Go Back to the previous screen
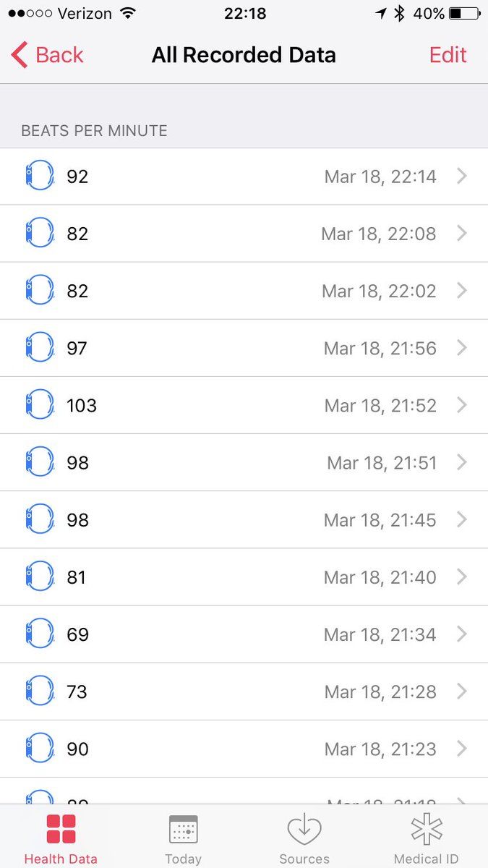The width and height of the screenshot is (488, 868). point(48,55)
